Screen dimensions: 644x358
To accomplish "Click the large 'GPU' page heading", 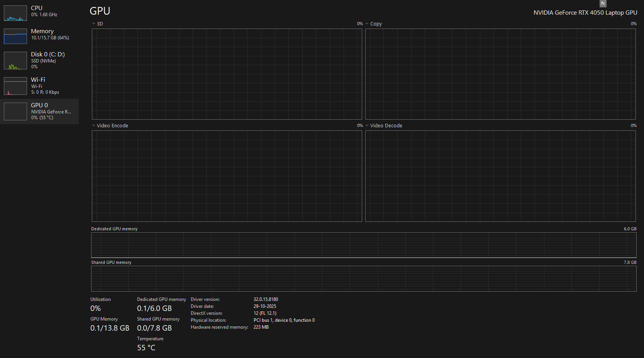I will click(x=100, y=11).
